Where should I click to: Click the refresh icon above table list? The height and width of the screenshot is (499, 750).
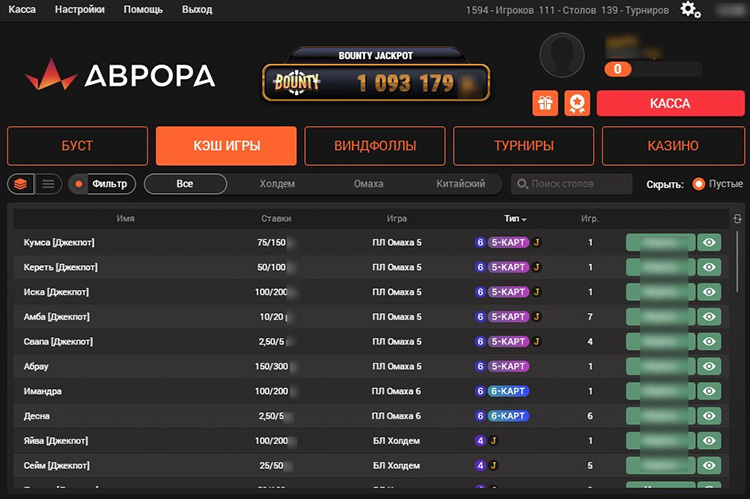(x=737, y=218)
